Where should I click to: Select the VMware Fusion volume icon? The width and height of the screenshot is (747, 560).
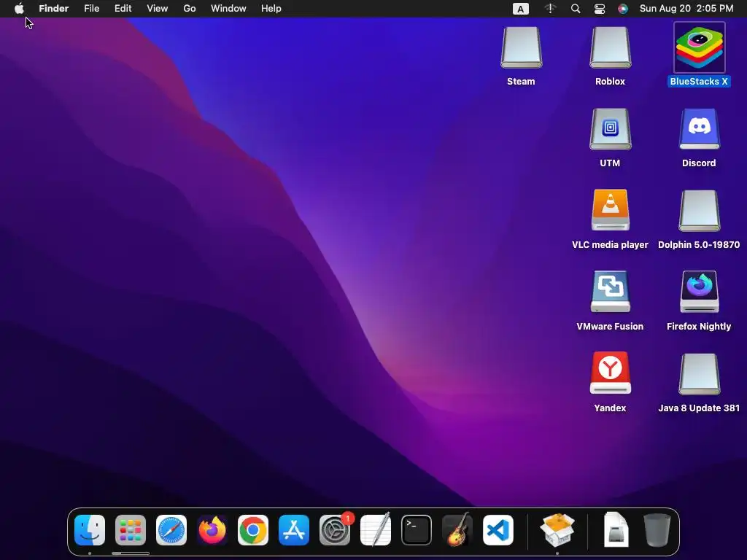pyautogui.click(x=611, y=292)
